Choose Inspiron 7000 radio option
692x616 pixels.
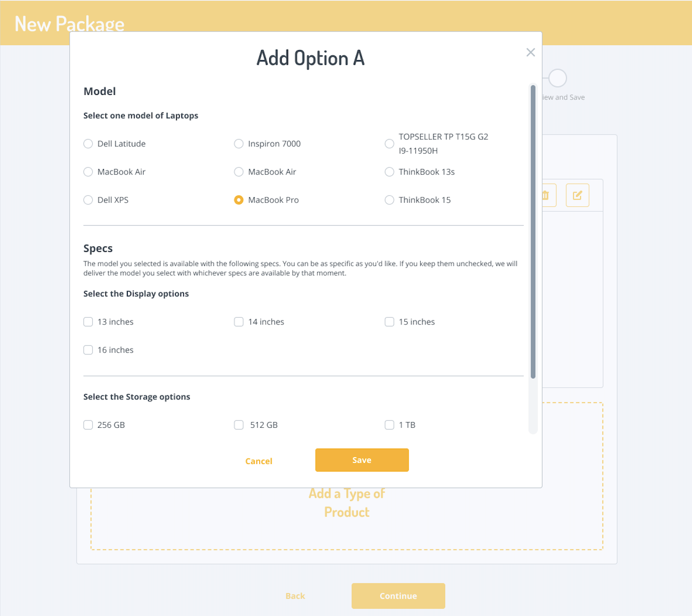[x=239, y=144]
